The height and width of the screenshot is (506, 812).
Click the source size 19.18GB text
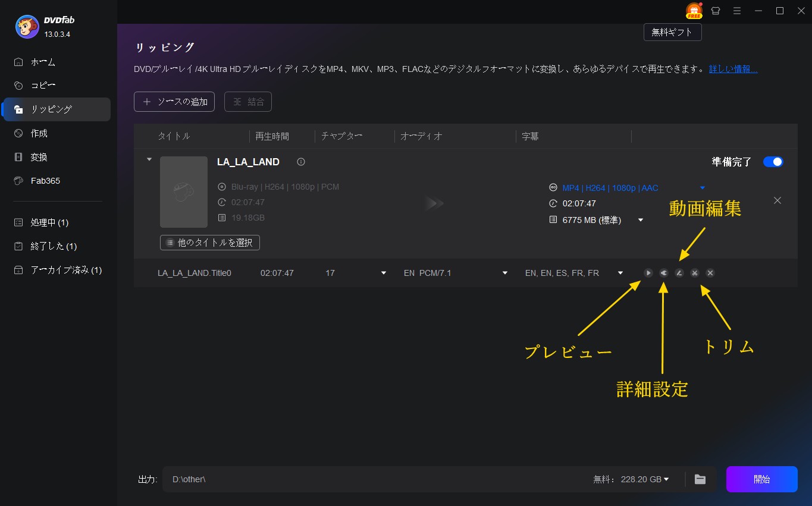(248, 218)
